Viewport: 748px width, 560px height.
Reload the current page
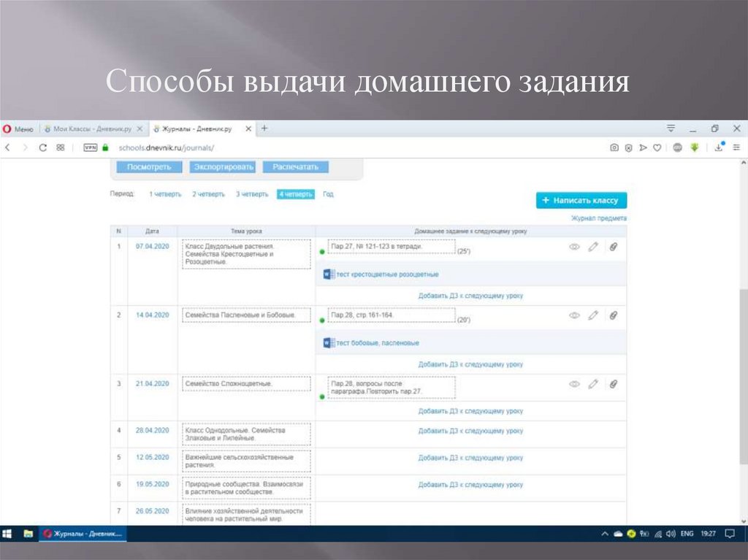[43, 148]
